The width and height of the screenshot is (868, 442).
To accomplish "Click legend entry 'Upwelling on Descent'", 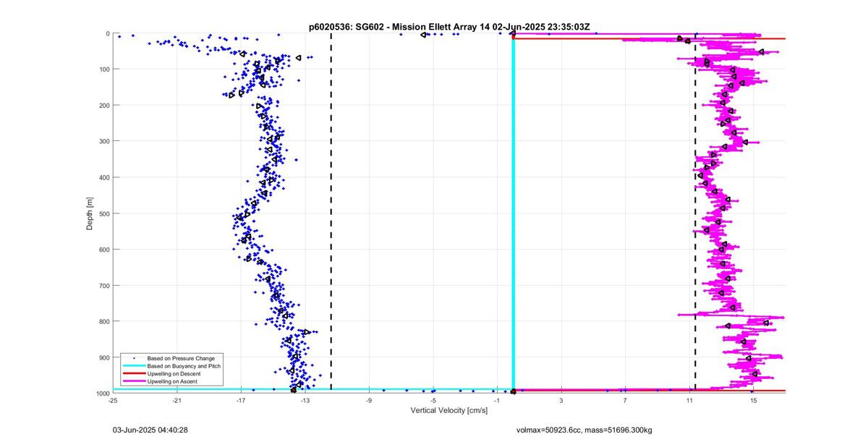I will click(174, 373).
